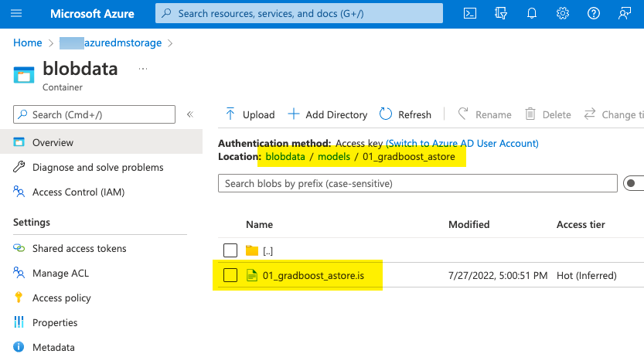
Task: Click Add Directory in the toolbar
Action: click(x=327, y=114)
